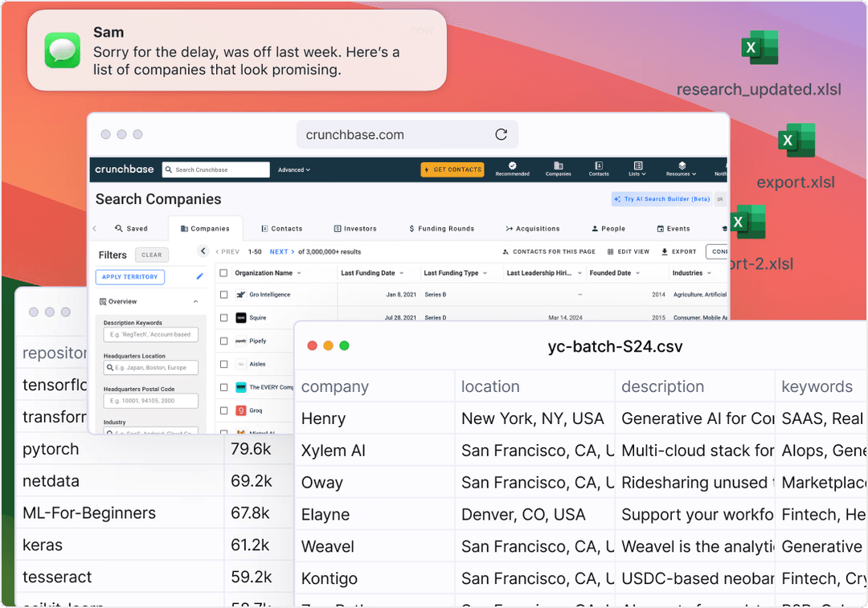The image size is (868, 608).
Task: Click the crunchbase.com address bar
Action: click(x=407, y=134)
